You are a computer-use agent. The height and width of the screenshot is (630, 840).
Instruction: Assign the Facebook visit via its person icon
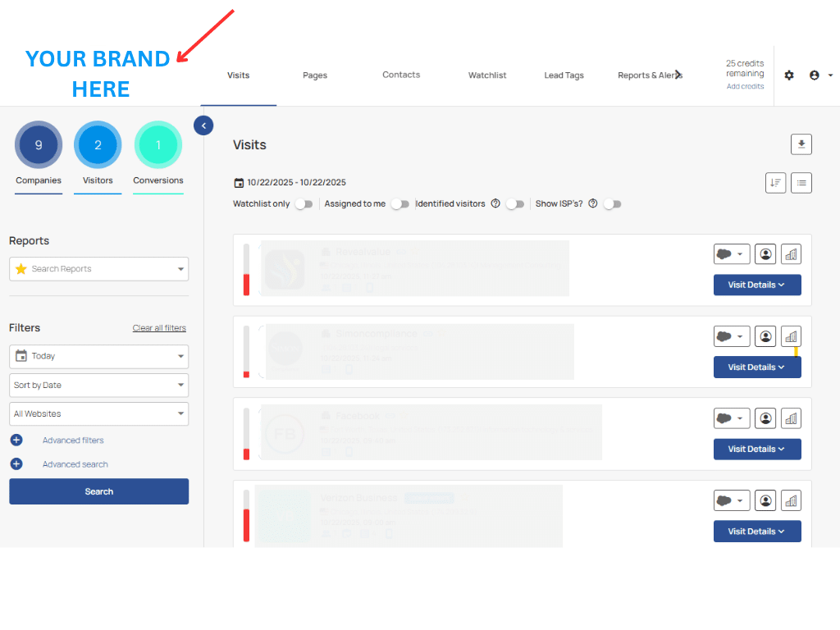765,418
